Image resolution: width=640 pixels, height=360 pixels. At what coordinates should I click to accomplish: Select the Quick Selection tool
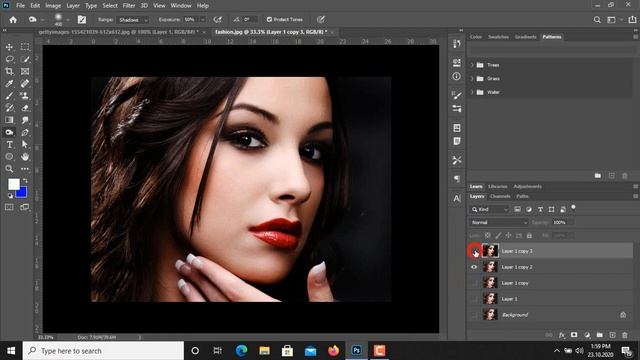tap(25, 59)
